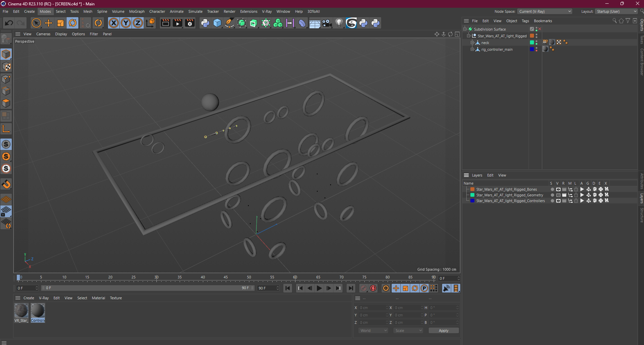
Task: Click the X position input field
Action: click(373, 308)
